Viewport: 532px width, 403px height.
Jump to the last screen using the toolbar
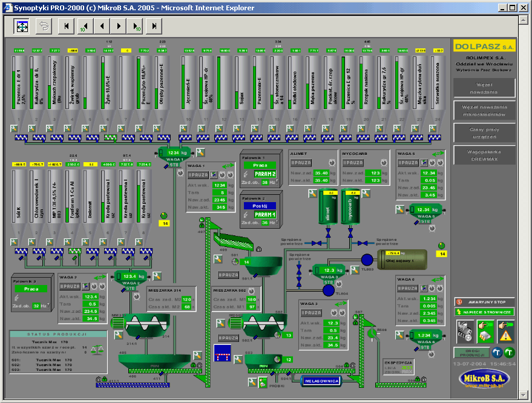tap(154, 26)
